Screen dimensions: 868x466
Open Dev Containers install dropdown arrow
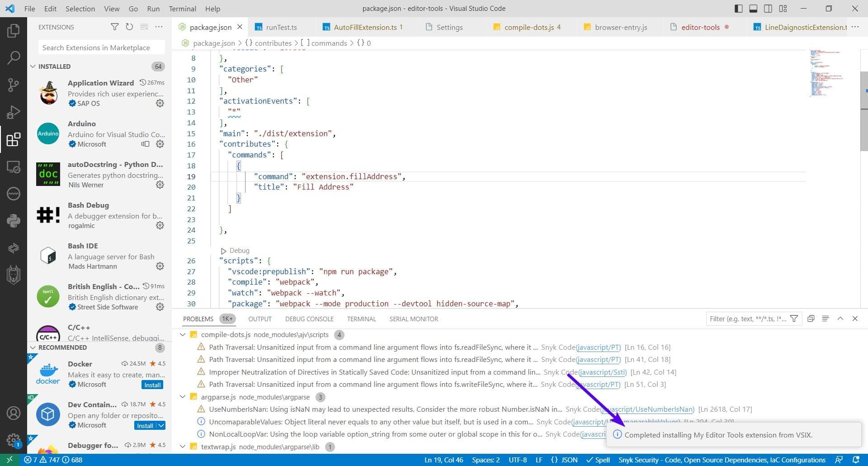(x=161, y=426)
